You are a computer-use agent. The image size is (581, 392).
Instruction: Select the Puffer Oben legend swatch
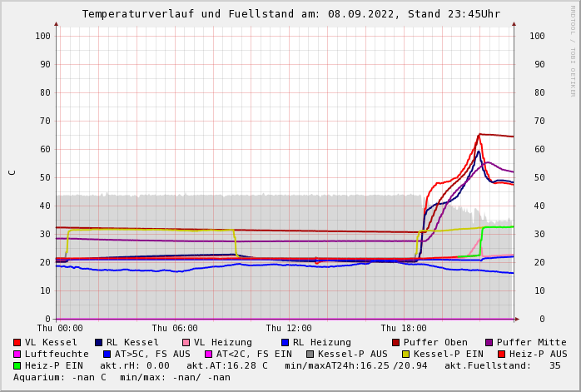point(395,342)
